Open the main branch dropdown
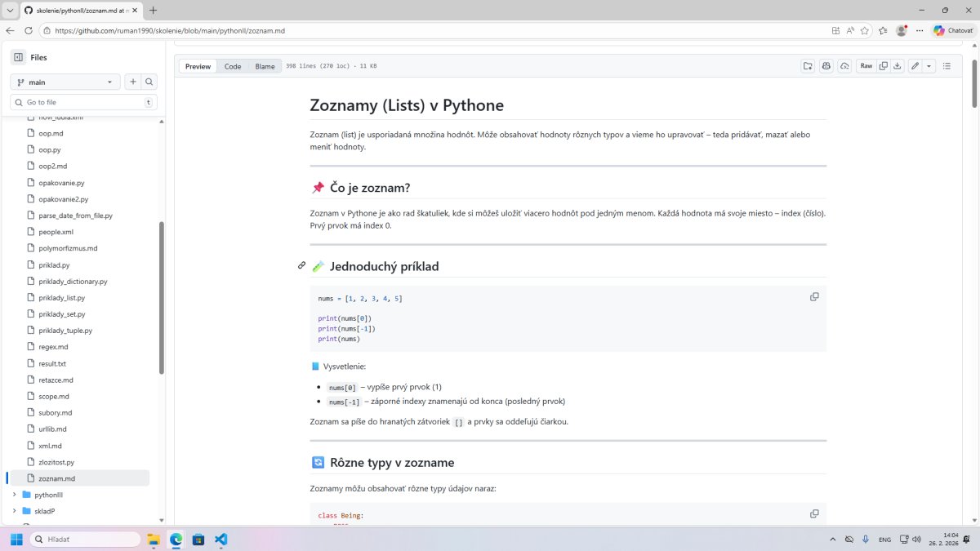 65,82
